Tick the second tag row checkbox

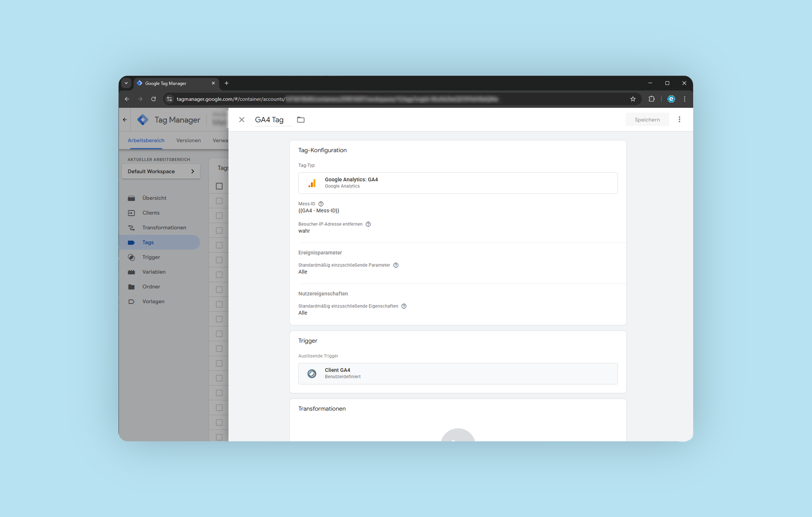[219, 216]
